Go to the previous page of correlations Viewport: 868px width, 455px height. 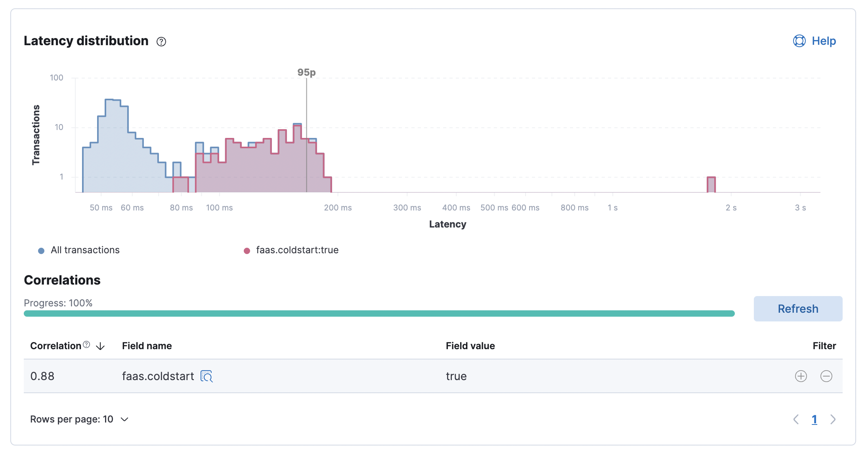click(x=796, y=419)
